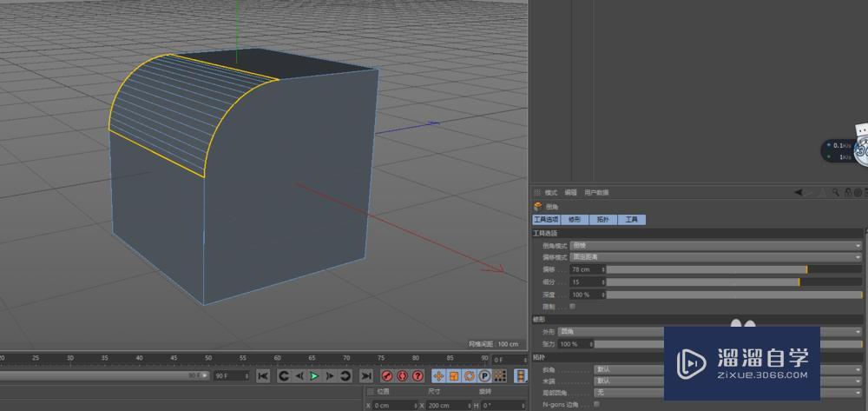
Task: Open the 倒角模式 dropdown
Action: (x=716, y=245)
